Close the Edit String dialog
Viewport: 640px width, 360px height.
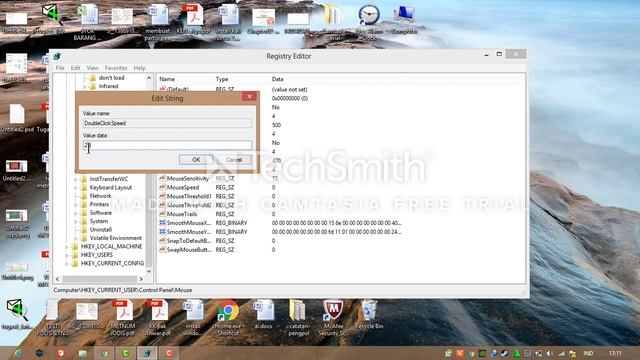coord(249,96)
